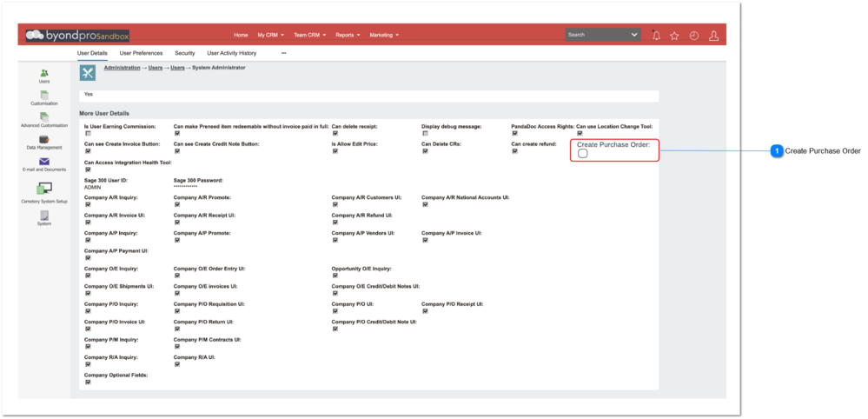Toggle Company R/A UI checkbox
This screenshot has height=419, width=868.
click(177, 364)
